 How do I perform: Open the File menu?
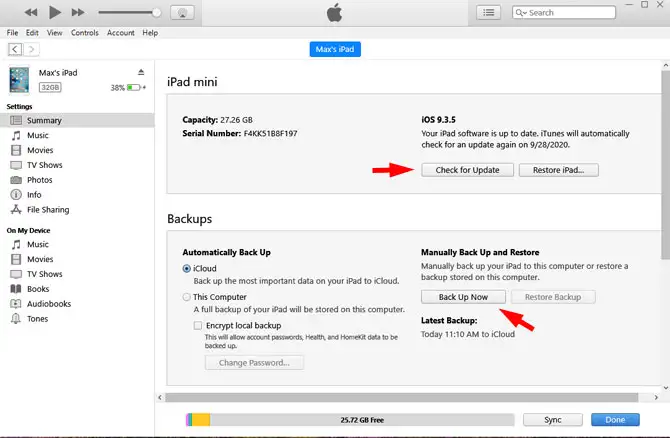(12, 32)
